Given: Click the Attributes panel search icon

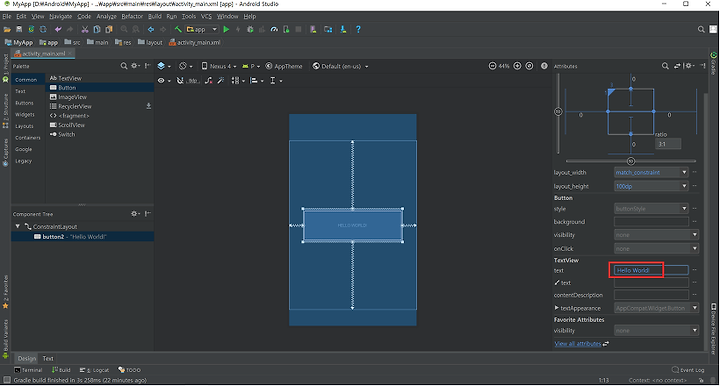Looking at the screenshot, I should [665, 66].
